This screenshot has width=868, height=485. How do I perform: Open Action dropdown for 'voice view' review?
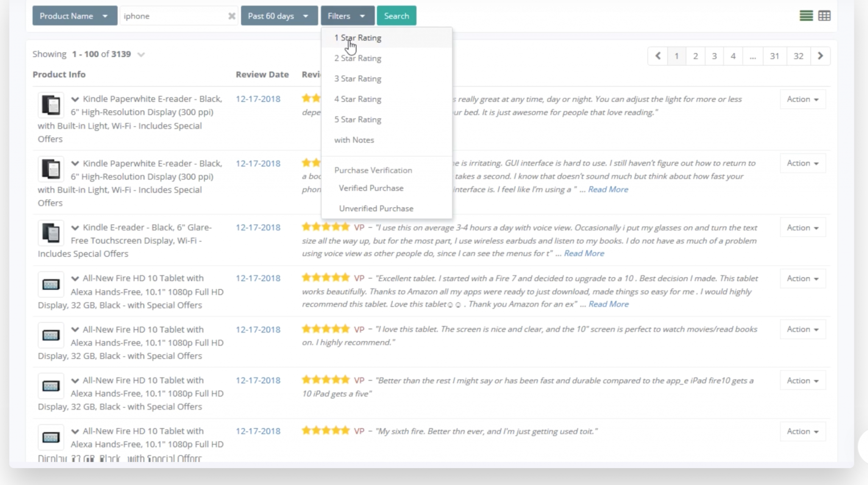(x=802, y=227)
